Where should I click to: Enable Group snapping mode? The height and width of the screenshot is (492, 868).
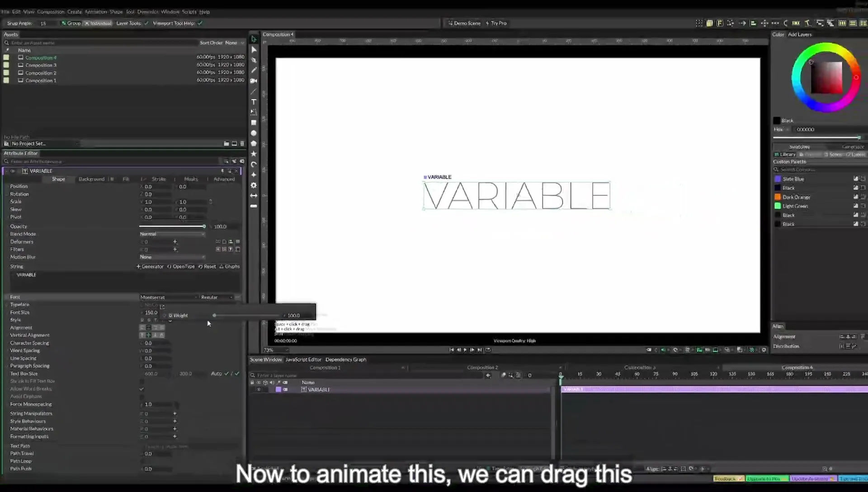(x=71, y=23)
